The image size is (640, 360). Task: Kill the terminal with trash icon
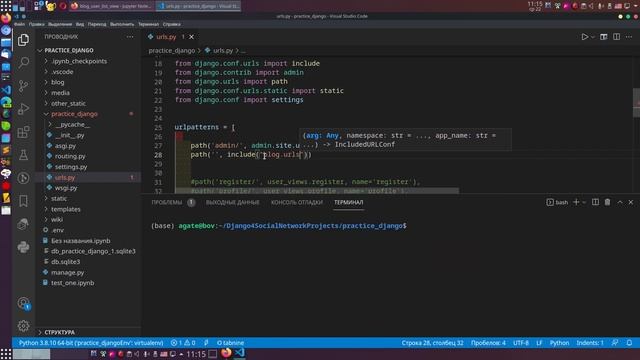607,202
